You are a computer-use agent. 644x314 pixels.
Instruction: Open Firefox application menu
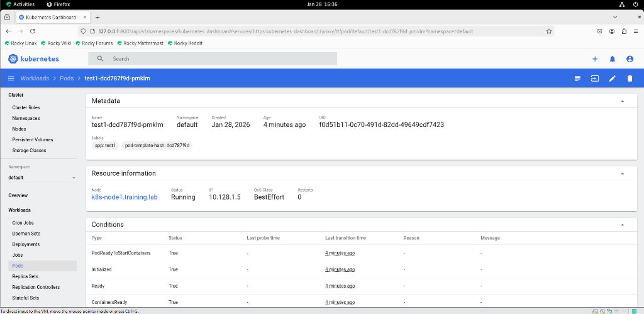click(x=636, y=31)
